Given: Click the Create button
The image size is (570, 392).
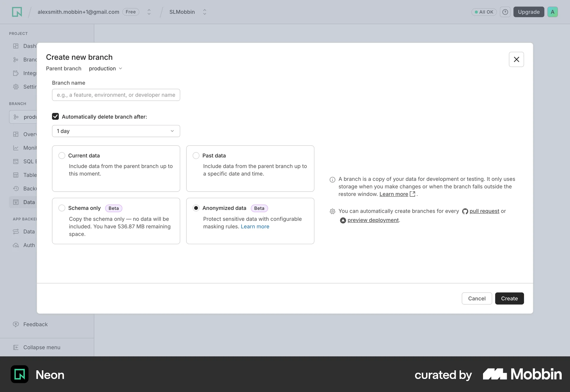Looking at the screenshot, I should tap(509, 298).
